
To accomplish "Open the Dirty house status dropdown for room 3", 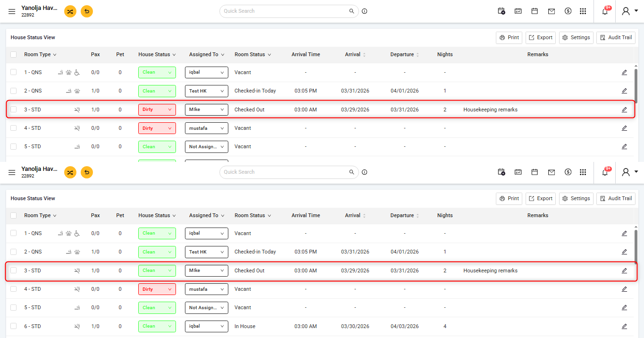I will coord(157,110).
